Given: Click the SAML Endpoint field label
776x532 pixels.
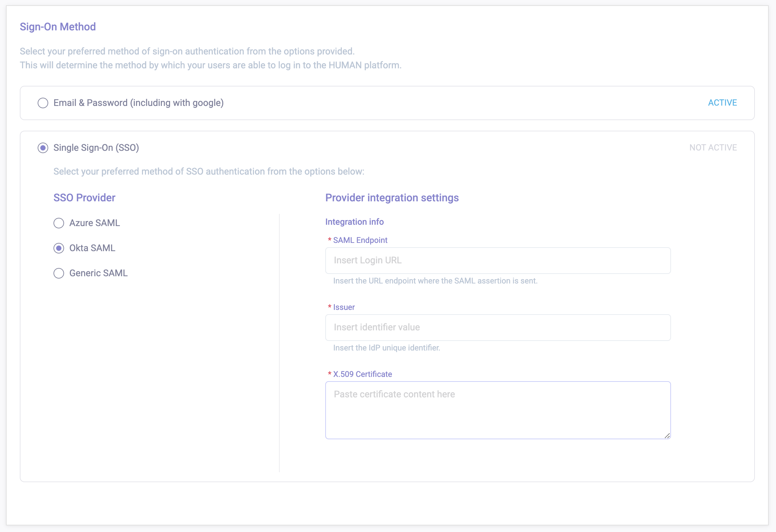Looking at the screenshot, I should click(360, 240).
